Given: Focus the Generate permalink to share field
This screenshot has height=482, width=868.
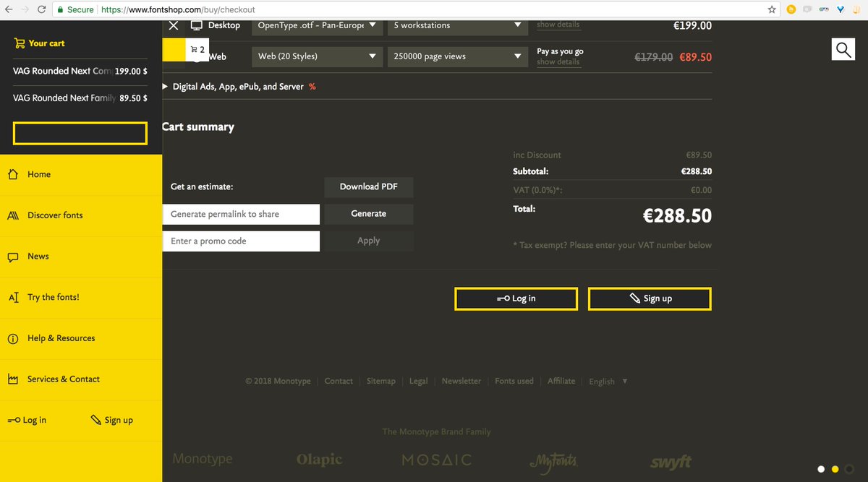Looking at the screenshot, I should coord(241,214).
